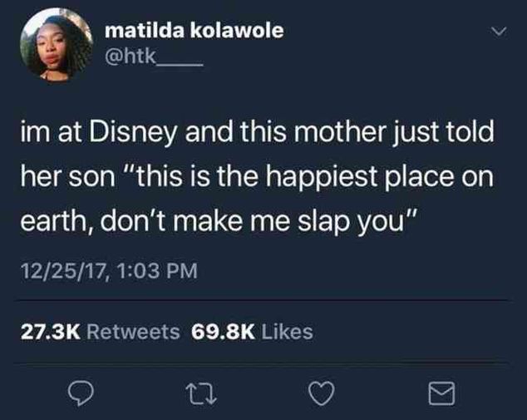
Task: Open matilda kolawole's profile picture
Action: pos(57,45)
